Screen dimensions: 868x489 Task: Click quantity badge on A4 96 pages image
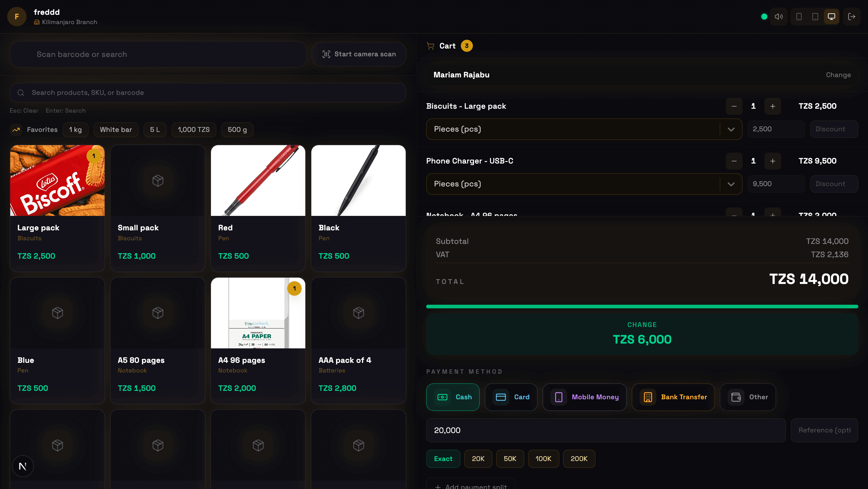294,288
